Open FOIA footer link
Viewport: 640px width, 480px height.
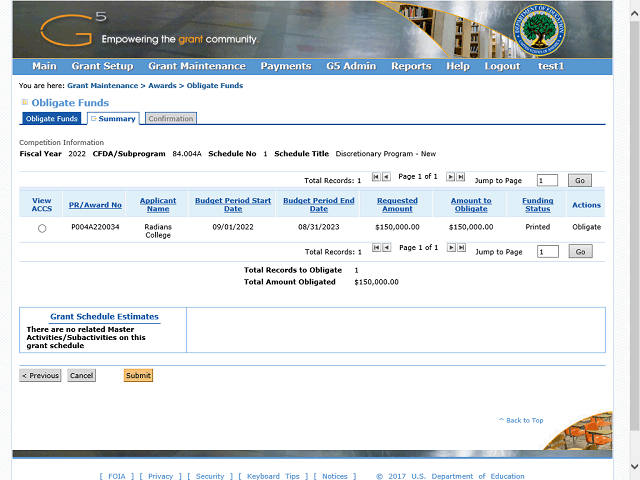tap(117, 476)
